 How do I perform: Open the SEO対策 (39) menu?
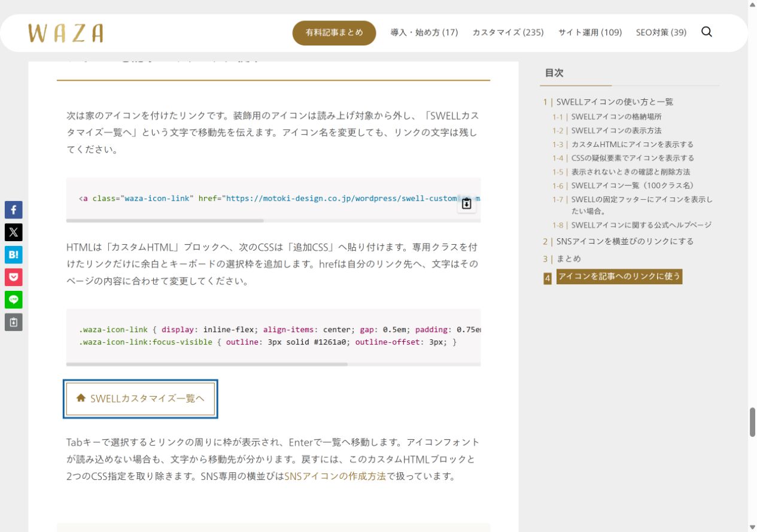tap(661, 32)
